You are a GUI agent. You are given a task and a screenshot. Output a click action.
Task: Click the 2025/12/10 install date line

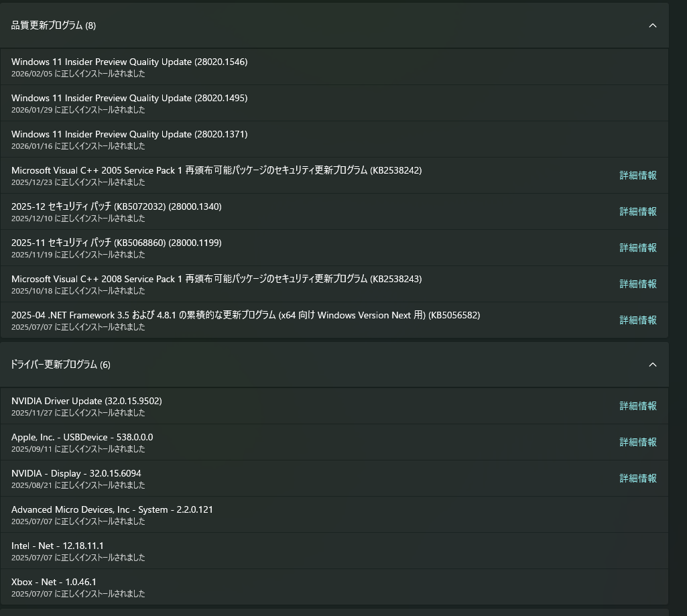(x=78, y=219)
